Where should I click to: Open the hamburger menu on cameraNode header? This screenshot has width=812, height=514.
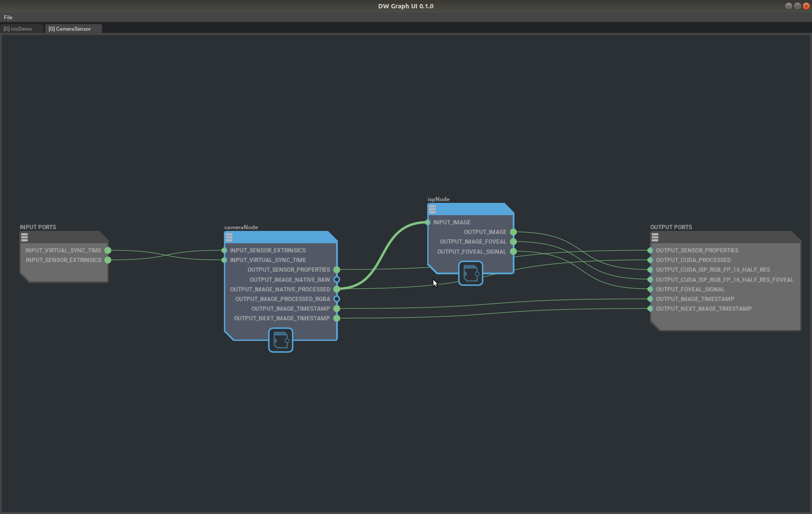point(229,237)
